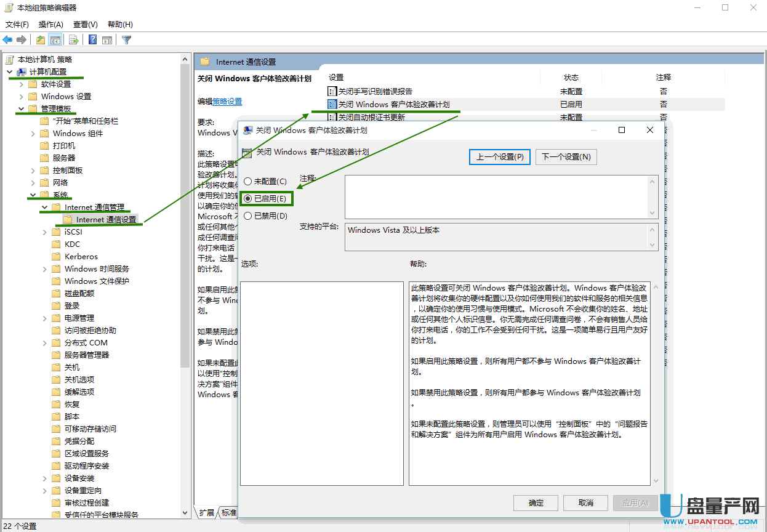767x532 pixels.
Task: Open the 操作(A) menu
Action: pyautogui.click(x=50, y=25)
